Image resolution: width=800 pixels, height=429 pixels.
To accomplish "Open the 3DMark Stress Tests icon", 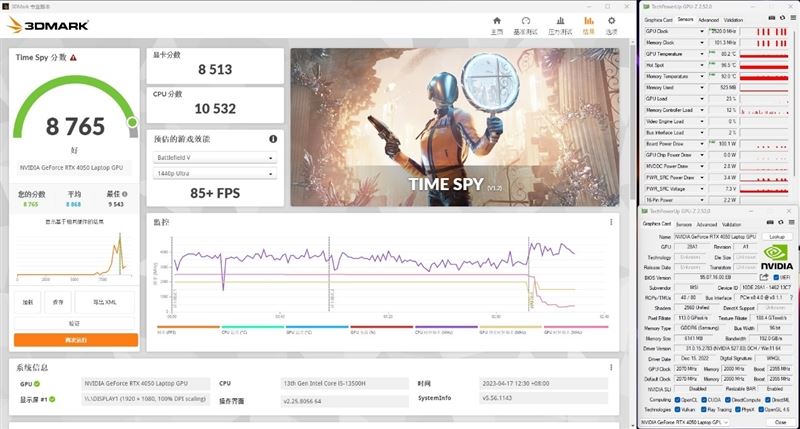I will click(x=560, y=21).
